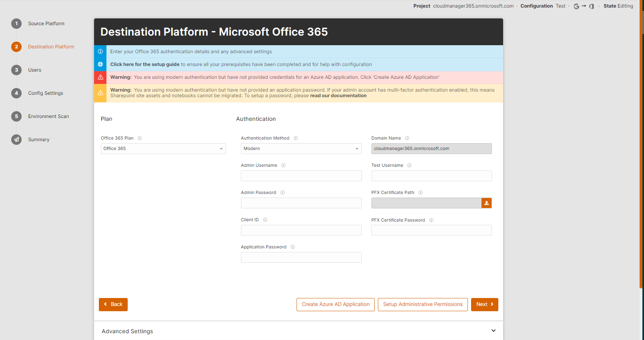This screenshot has height=340, width=644.
Task: Click the red warning triangle icon
Action: pyautogui.click(x=100, y=77)
